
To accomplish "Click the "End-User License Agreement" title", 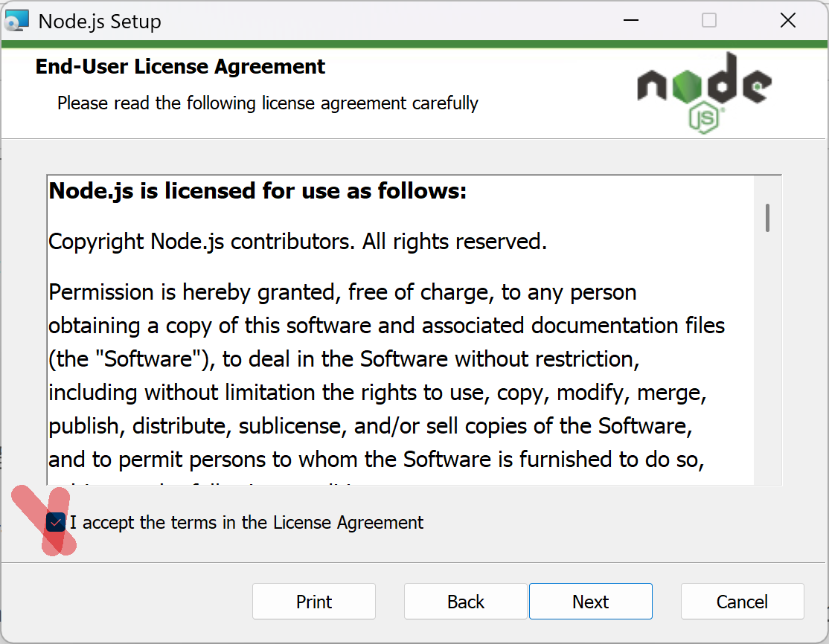I will (x=180, y=67).
